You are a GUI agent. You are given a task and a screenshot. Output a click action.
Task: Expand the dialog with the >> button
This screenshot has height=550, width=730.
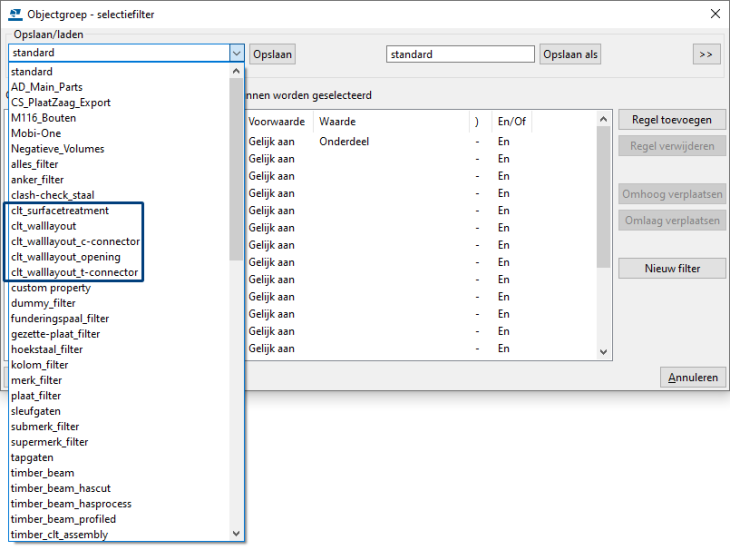pos(706,54)
